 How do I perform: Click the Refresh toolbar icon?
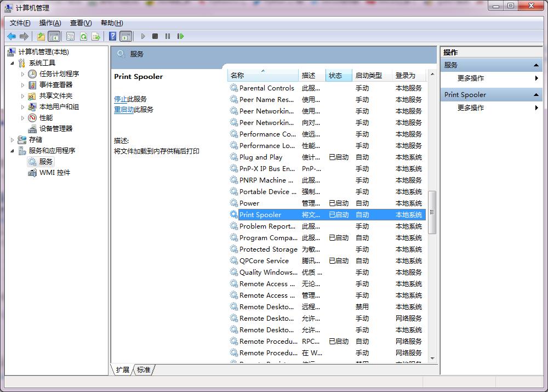coord(83,37)
